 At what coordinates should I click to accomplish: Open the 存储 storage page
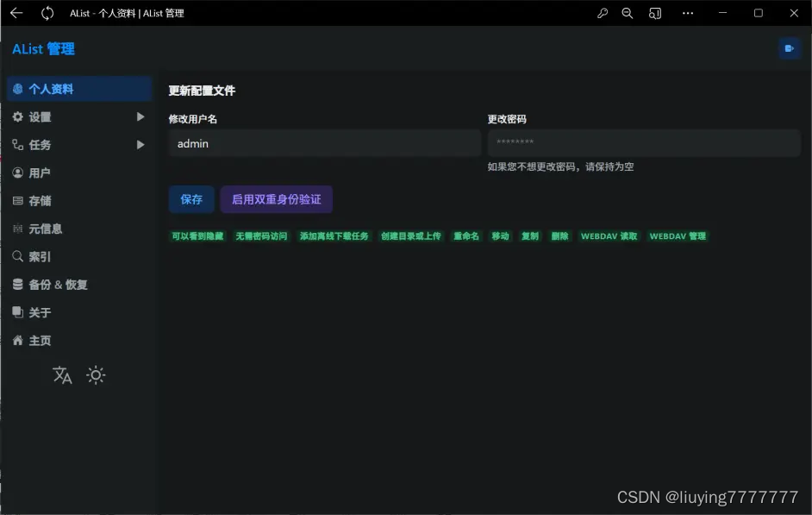click(79, 200)
